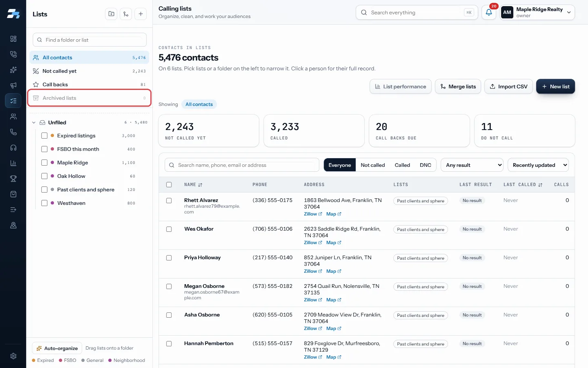Open the Maple Ridge Realty account menu
The image size is (588, 368).
click(x=537, y=12)
